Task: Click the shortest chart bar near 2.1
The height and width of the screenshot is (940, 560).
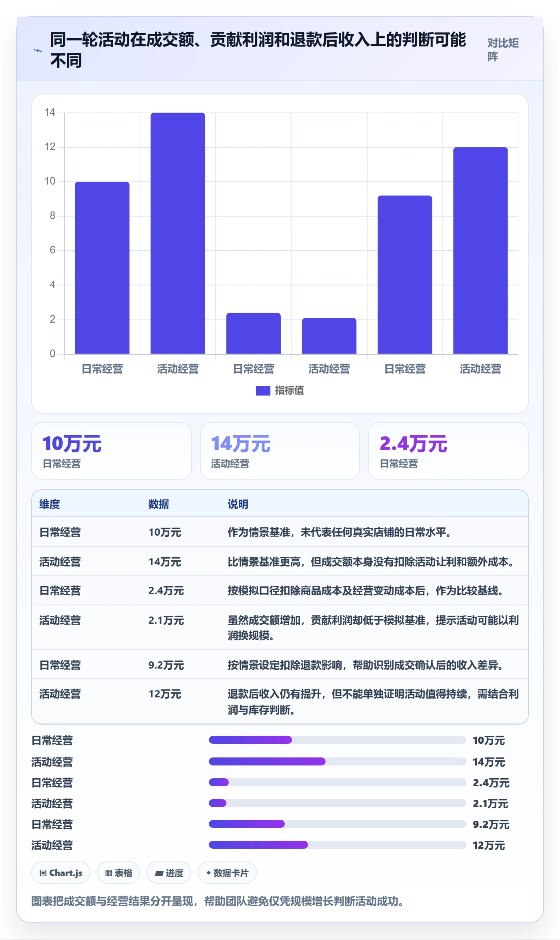Action: 329,336
